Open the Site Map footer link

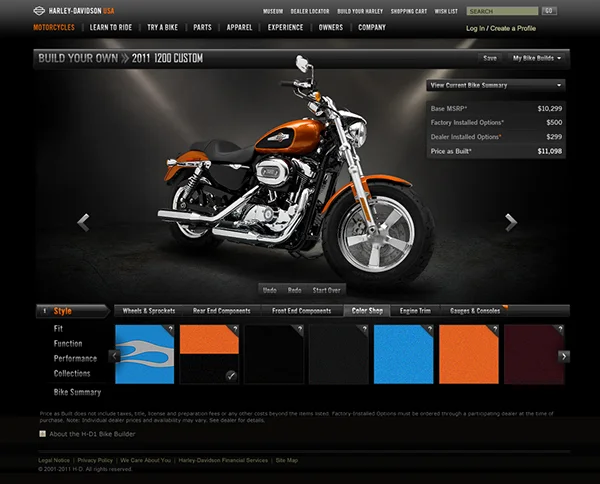tap(287, 460)
